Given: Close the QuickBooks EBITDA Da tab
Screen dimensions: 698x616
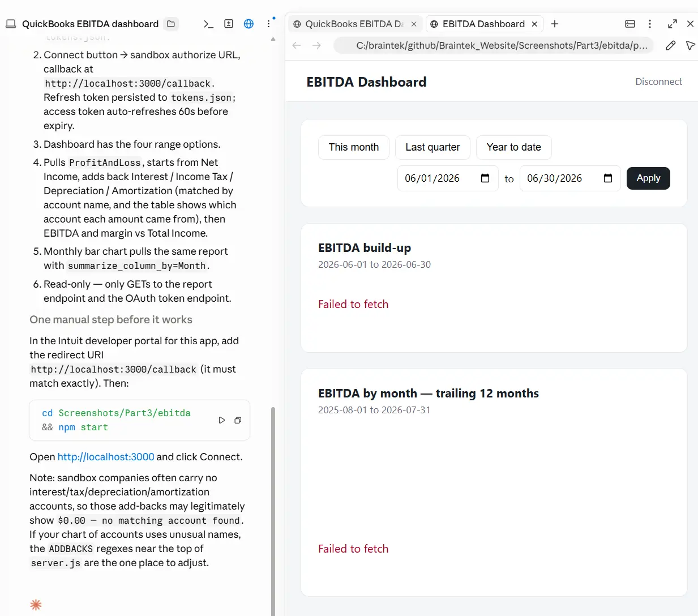Looking at the screenshot, I should tap(414, 24).
